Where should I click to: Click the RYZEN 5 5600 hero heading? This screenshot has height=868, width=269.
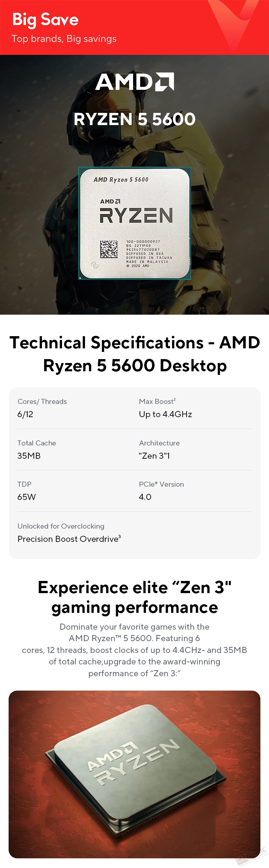pyautogui.click(x=134, y=119)
